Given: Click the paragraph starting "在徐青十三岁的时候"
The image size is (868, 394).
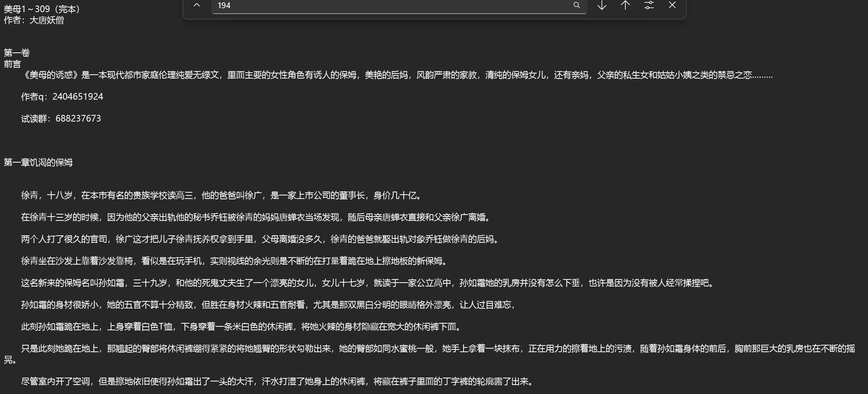Looking at the screenshot, I should [256, 217].
